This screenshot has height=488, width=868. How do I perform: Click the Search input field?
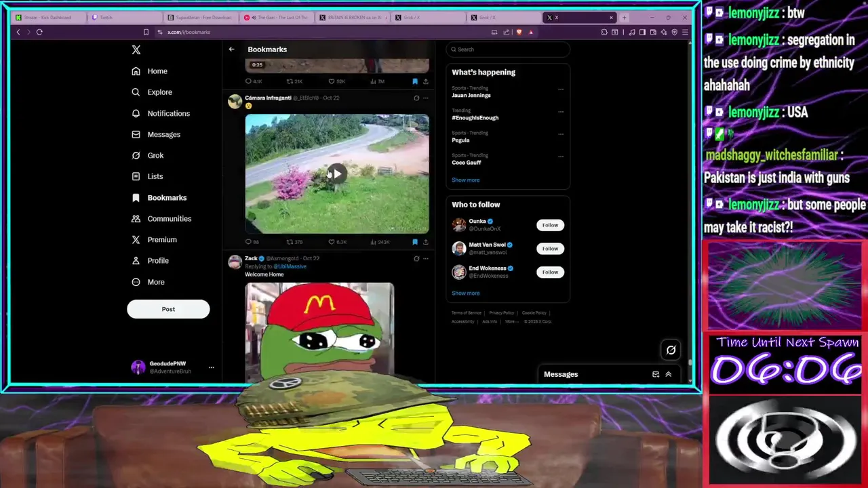tap(509, 49)
